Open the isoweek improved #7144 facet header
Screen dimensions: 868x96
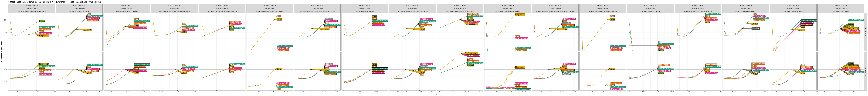[127, 11]
